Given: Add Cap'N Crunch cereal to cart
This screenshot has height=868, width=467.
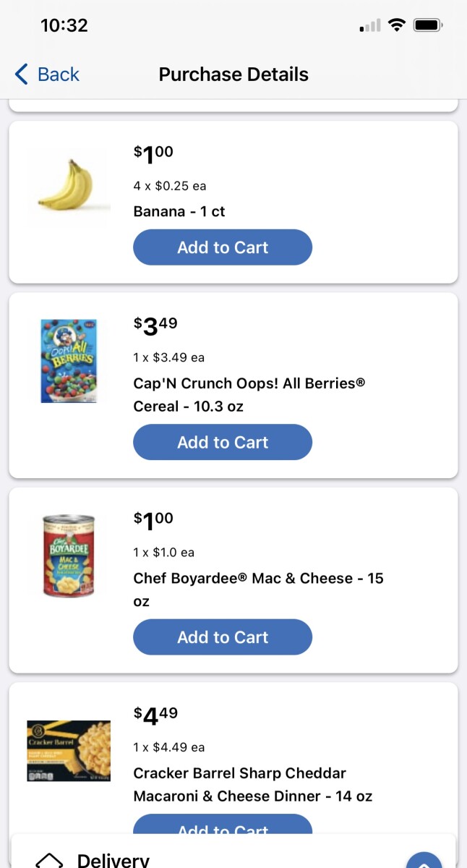Looking at the screenshot, I should (x=223, y=442).
